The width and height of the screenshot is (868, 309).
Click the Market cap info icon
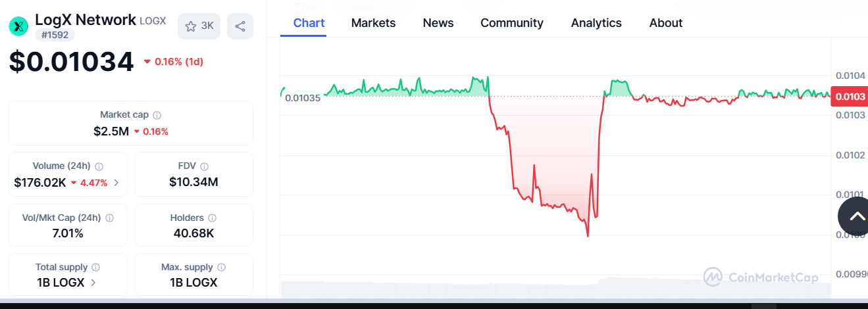[157, 115]
